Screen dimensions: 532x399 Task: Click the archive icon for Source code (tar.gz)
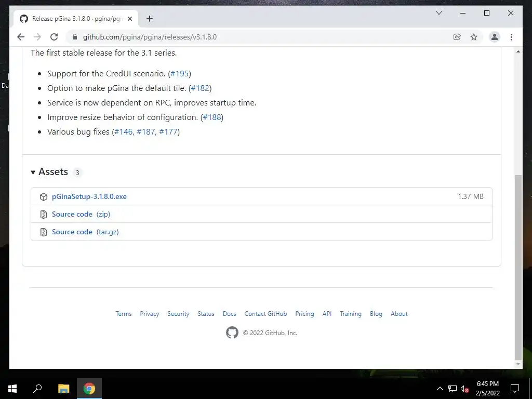(x=44, y=232)
